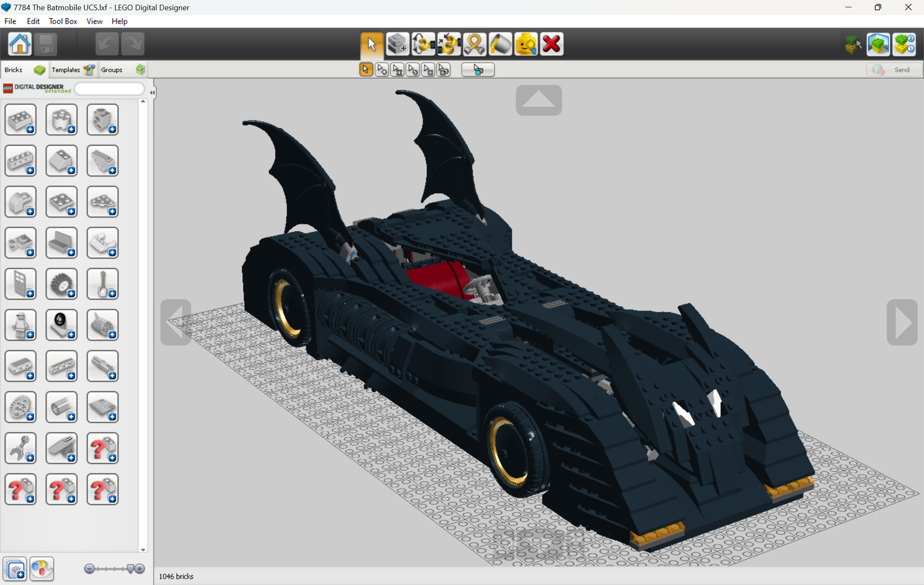Select the Clone brick tool
924x585 pixels.
point(397,44)
